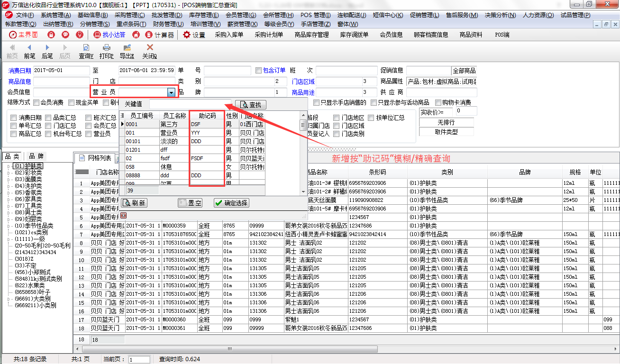Click 置空 clear button in popup
Screen dimensions: 620x364
190,203
